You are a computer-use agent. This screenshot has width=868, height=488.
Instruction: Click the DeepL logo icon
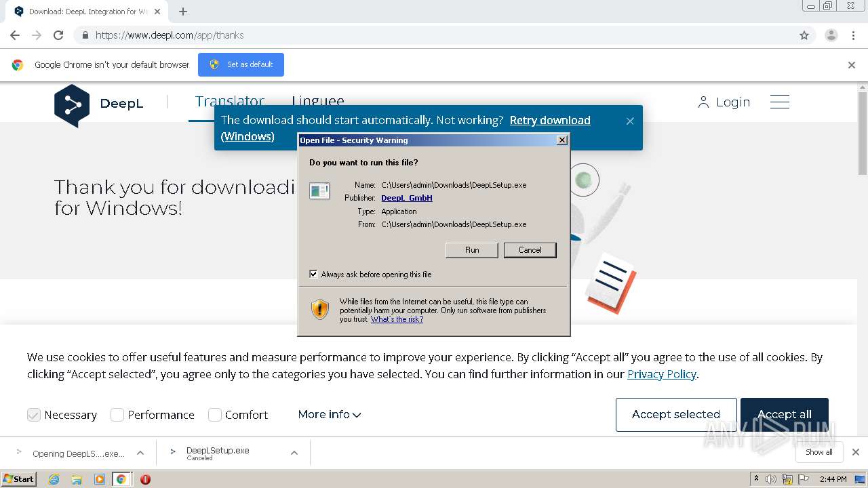72,105
